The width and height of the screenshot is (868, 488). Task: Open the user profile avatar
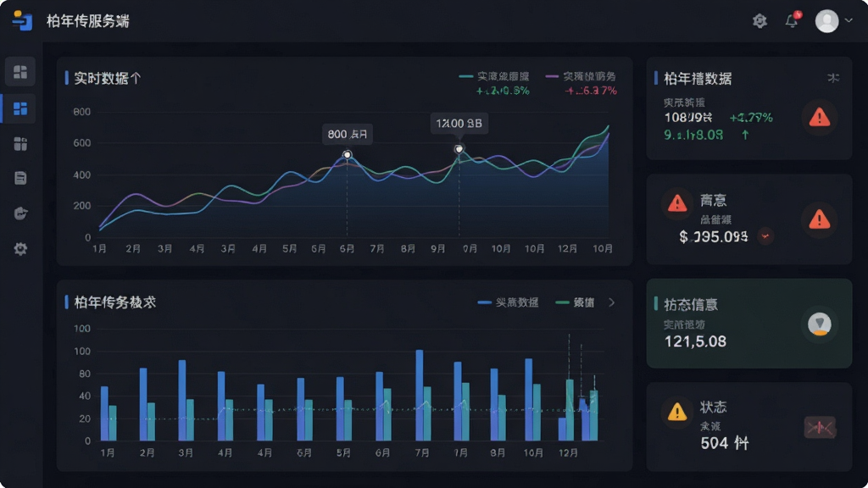[x=826, y=21]
